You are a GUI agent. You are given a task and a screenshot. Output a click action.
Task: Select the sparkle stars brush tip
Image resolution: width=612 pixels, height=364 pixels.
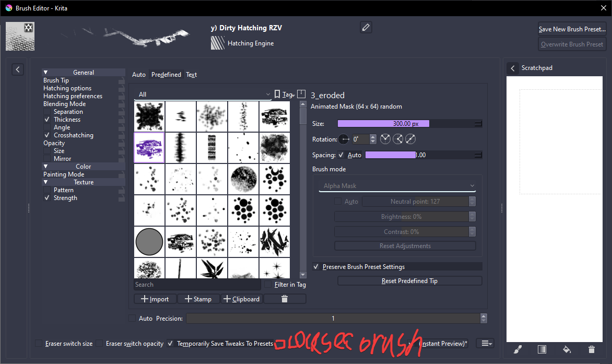(274, 268)
